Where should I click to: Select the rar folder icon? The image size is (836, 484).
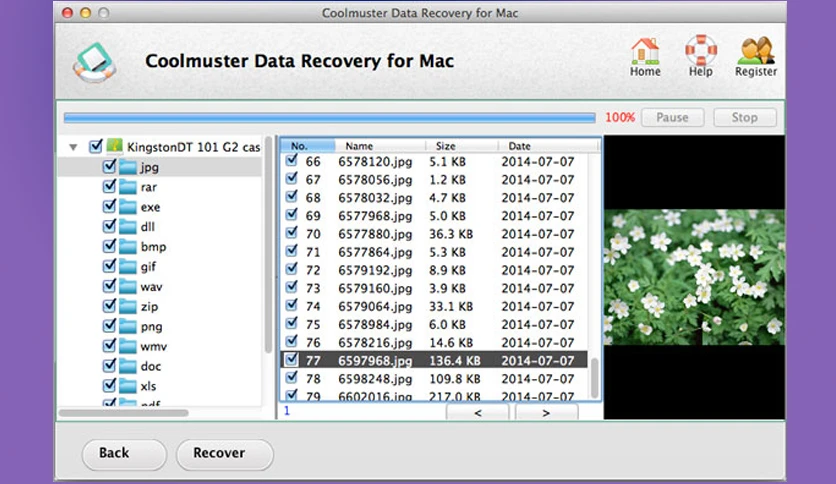click(x=127, y=187)
